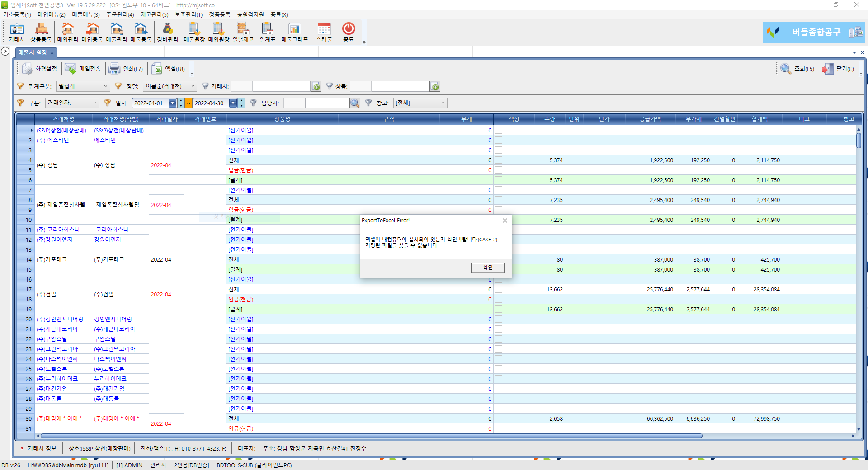Toggle the 색상 checkbox in row 1
Image resolution: width=868 pixels, height=470 pixels.
coord(499,130)
